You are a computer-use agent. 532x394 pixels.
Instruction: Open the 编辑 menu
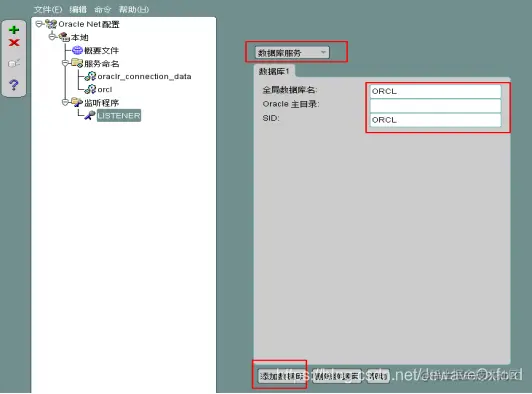click(78, 10)
